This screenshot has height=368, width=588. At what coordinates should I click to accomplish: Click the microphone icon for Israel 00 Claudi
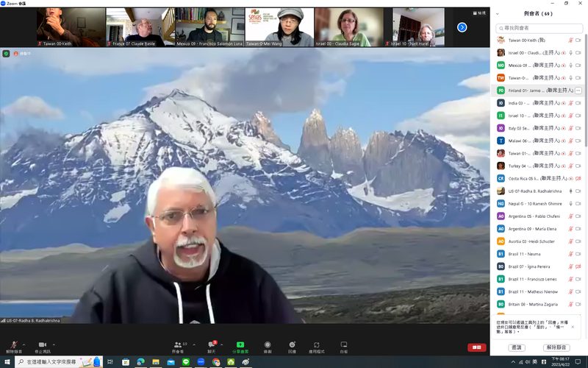(571, 53)
